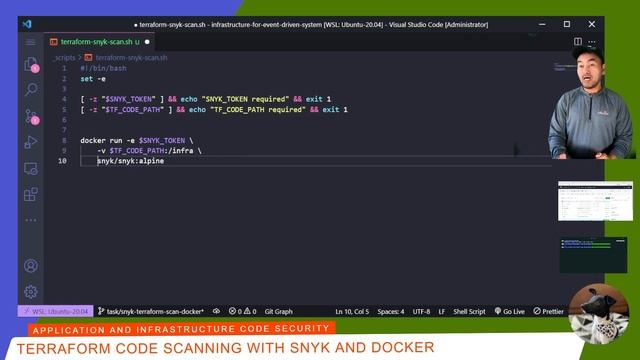Open More Actions ellipsis in editor toolbar

point(591,42)
